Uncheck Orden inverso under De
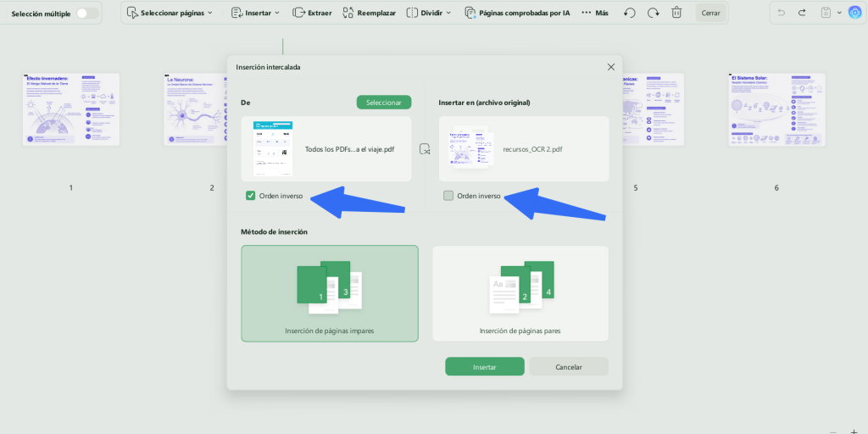The height and width of the screenshot is (434, 868). coord(251,196)
